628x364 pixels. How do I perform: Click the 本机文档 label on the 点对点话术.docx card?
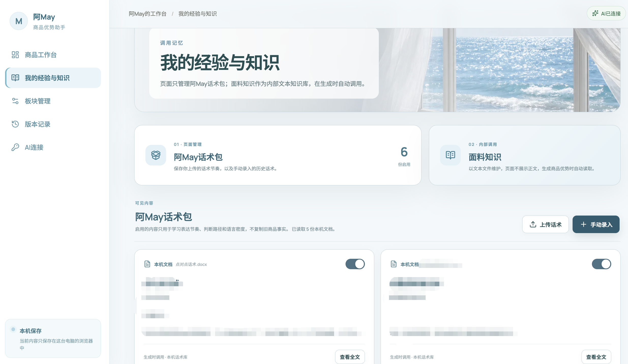(163, 264)
